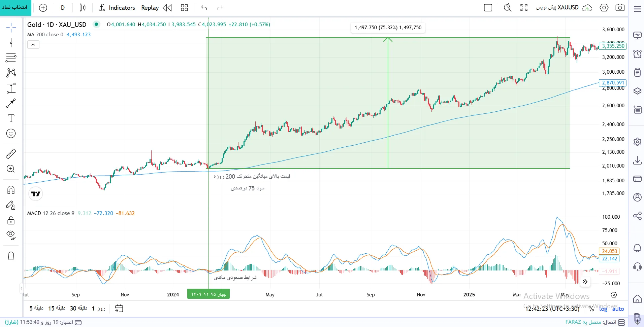Image resolution: width=644 pixels, height=327 pixels.
Task: Open the alerts clock panel
Action: click(637, 54)
